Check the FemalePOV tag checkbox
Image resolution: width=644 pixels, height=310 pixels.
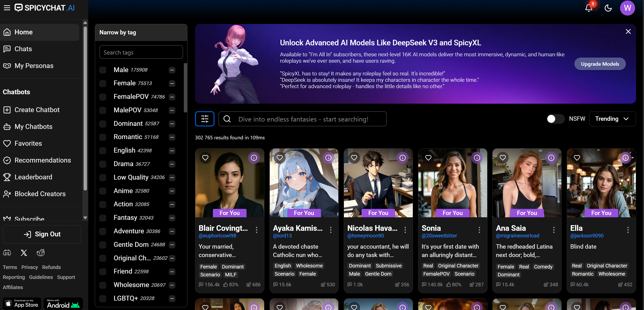103,97
